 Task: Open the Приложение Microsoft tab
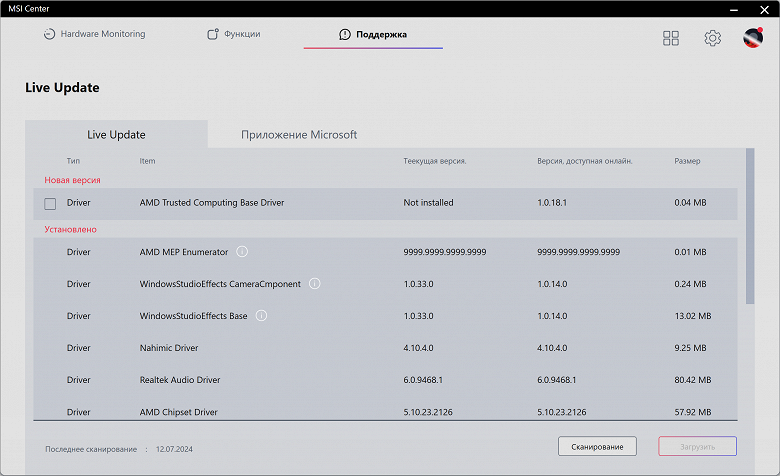click(299, 135)
